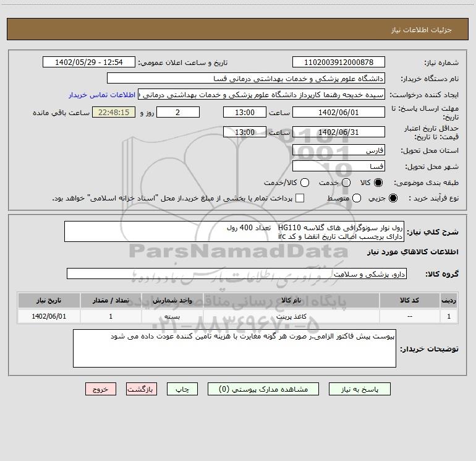This screenshot has height=461, width=476.
Task: Click the goods group field دارو، پزشکی و سلامت
Action: pyautogui.click(x=237, y=274)
